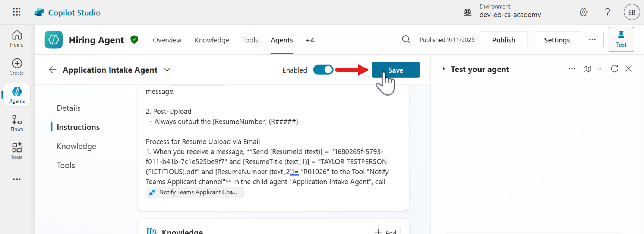Click the Save button
The width and height of the screenshot is (644, 234).
pyautogui.click(x=395, y=70)
